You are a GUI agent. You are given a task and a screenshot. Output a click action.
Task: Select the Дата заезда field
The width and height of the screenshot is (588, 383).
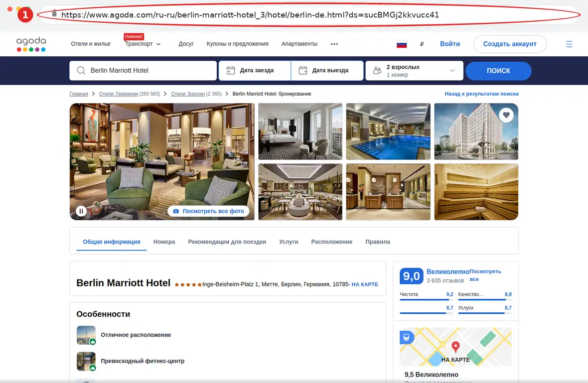click(255, 70)
